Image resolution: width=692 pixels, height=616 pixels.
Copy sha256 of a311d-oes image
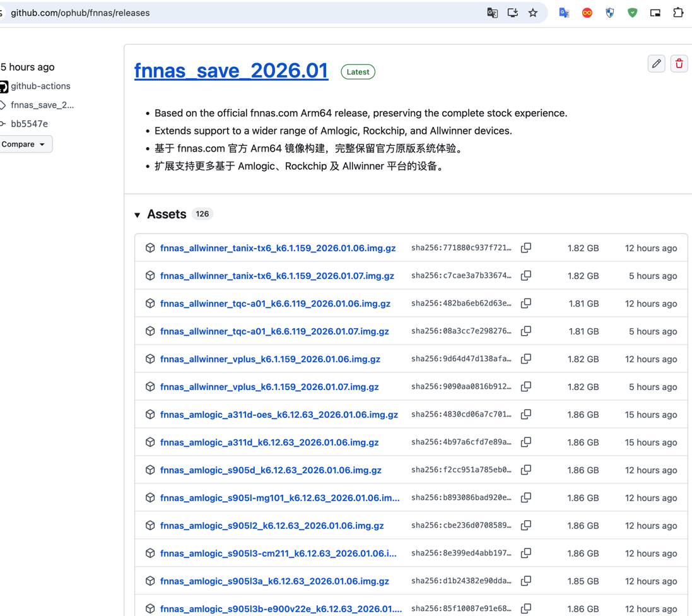(x=526, y=415)
